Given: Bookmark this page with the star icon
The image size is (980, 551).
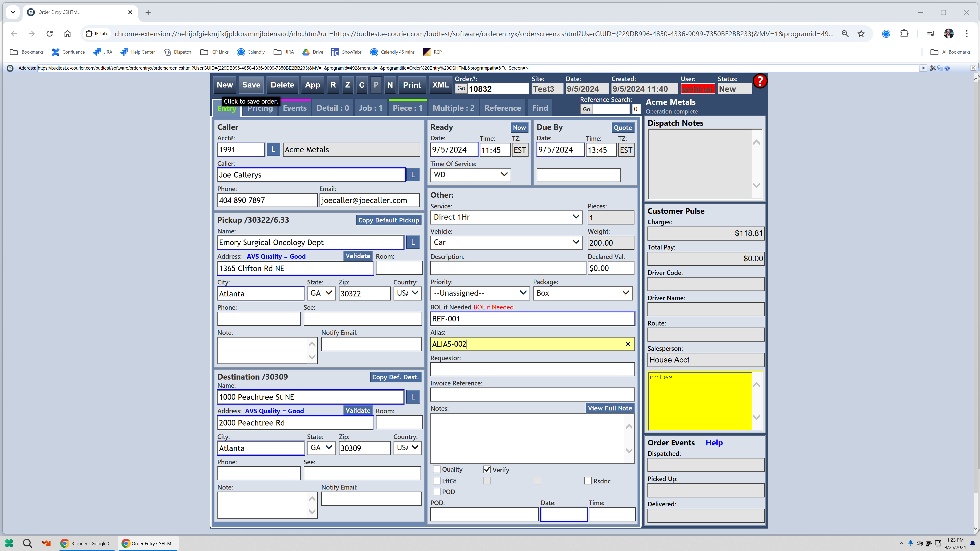Looking at the screenshot, I should click(861, 33).
